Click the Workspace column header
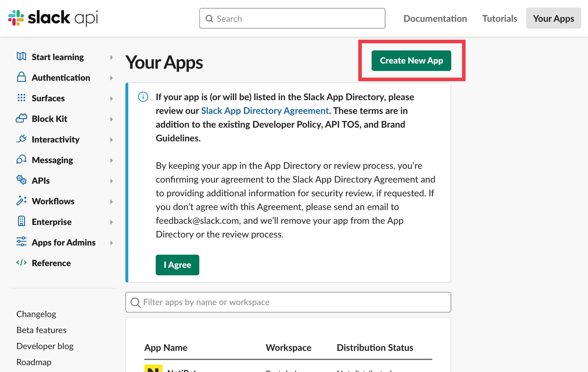 (x=288, y=348)
